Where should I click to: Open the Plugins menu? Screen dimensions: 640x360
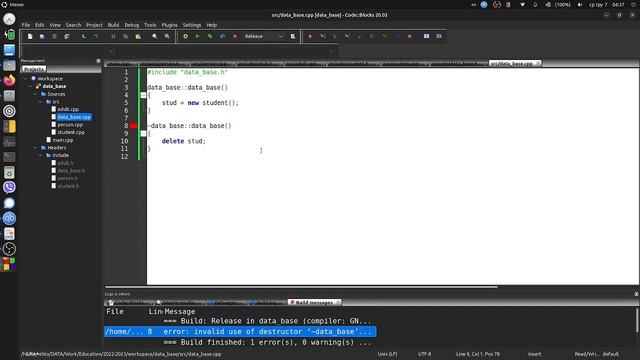point(169,25)
